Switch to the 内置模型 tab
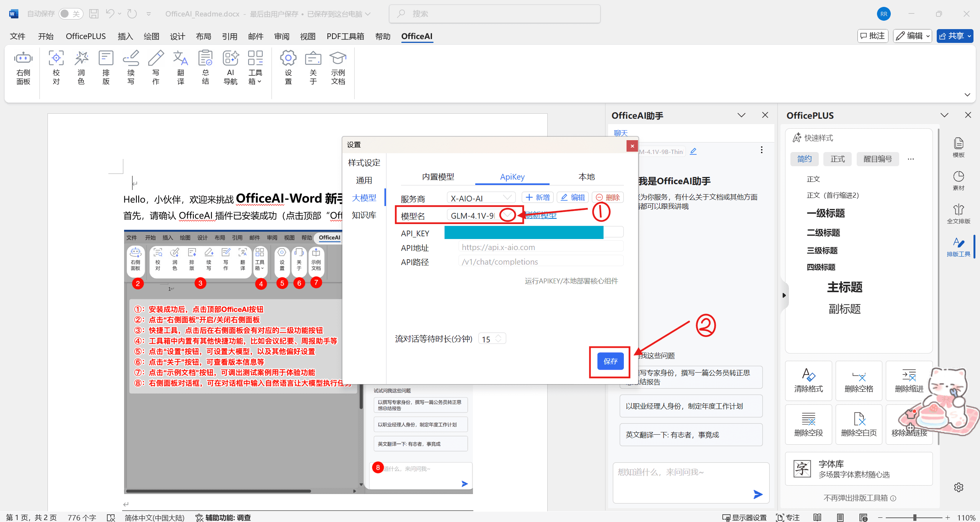Viewport: 980px width, 522px height. click(x=438, y=177)
